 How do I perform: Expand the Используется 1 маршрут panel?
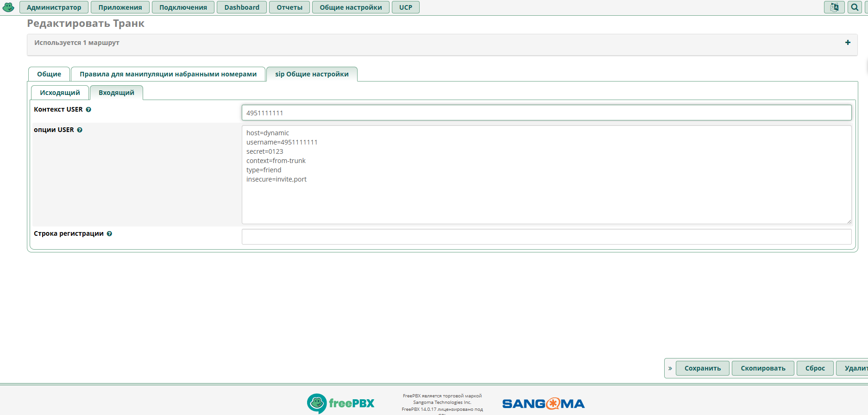(848, 43)
